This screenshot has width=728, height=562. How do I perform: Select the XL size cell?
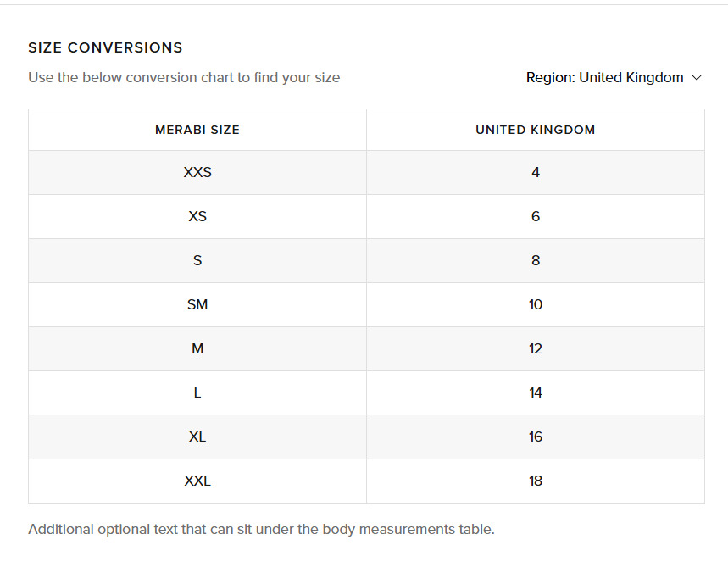coord(197,437)
